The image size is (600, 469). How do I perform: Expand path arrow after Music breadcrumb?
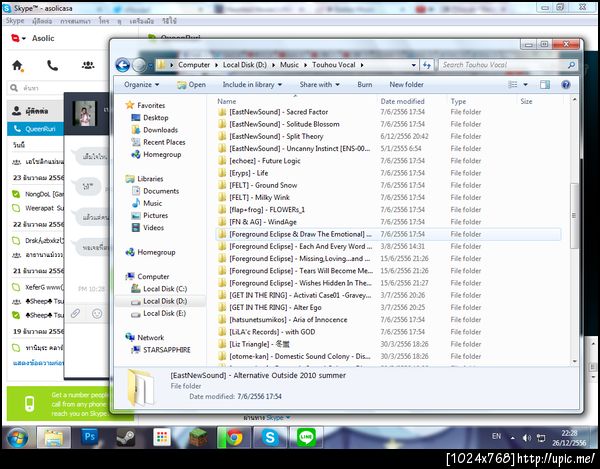tap(305, 65)
